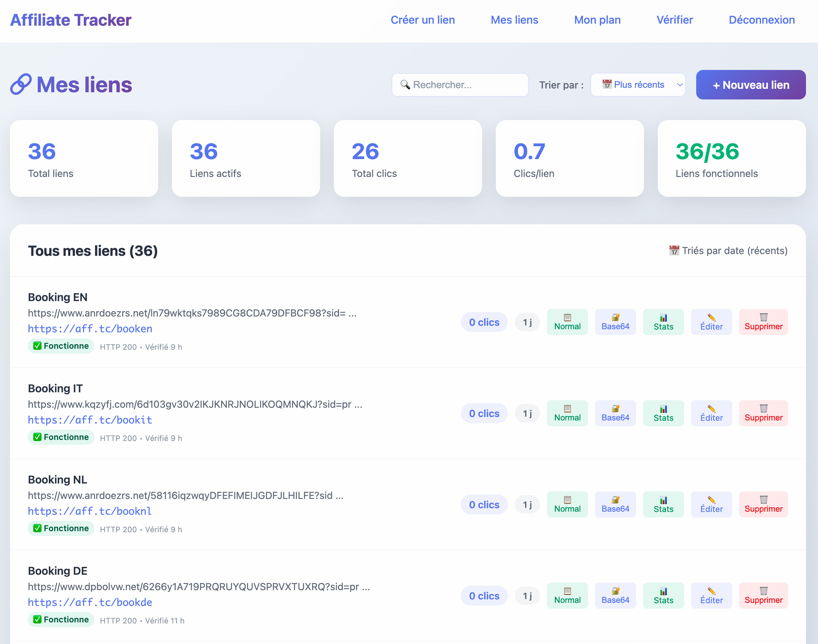This screenshot has width=818, height=644.
Task: Open the 'Plus récents' sort dropdown
Action: tap(638, 85)
